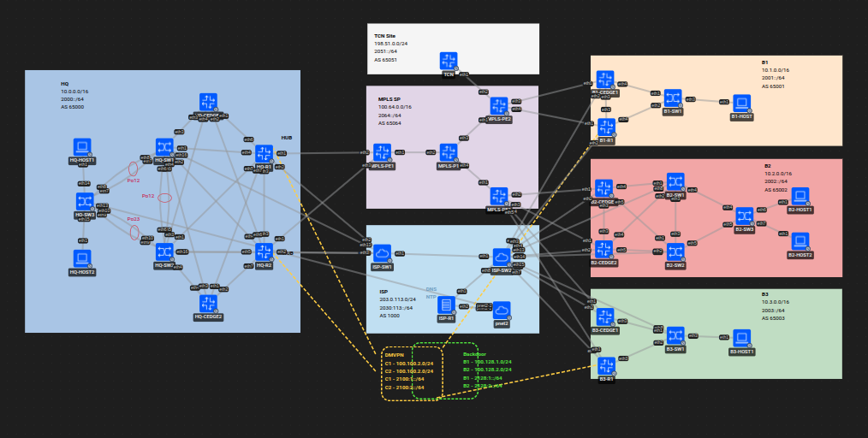Click the DNS label by ISP-R1
The height and width of the screenshot is (438, 868).
(431, 289)
